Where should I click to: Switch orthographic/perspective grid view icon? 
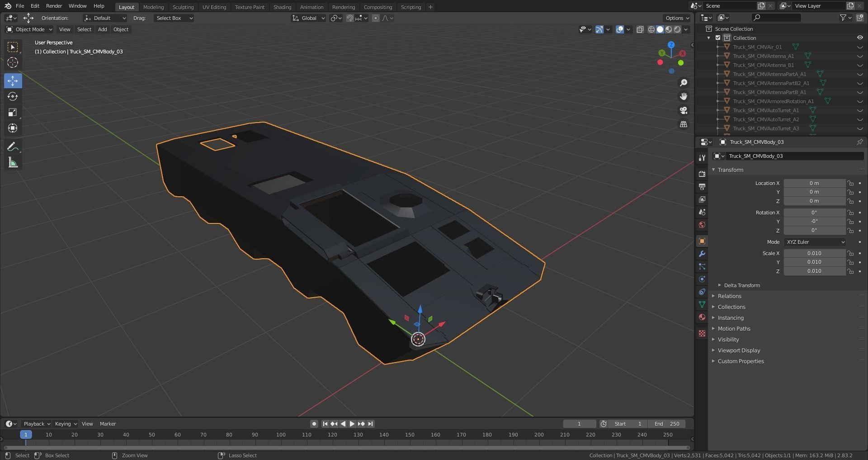684,124
